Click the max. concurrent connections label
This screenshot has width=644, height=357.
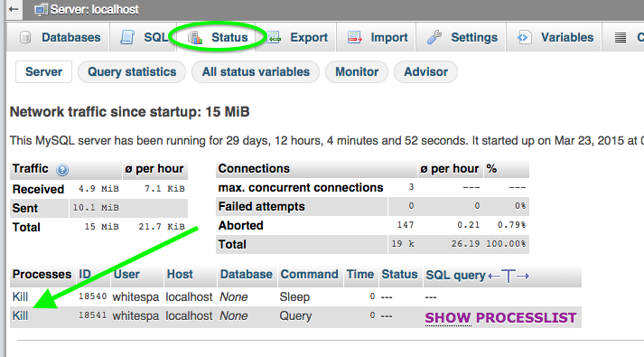click(x=301, y=188)
